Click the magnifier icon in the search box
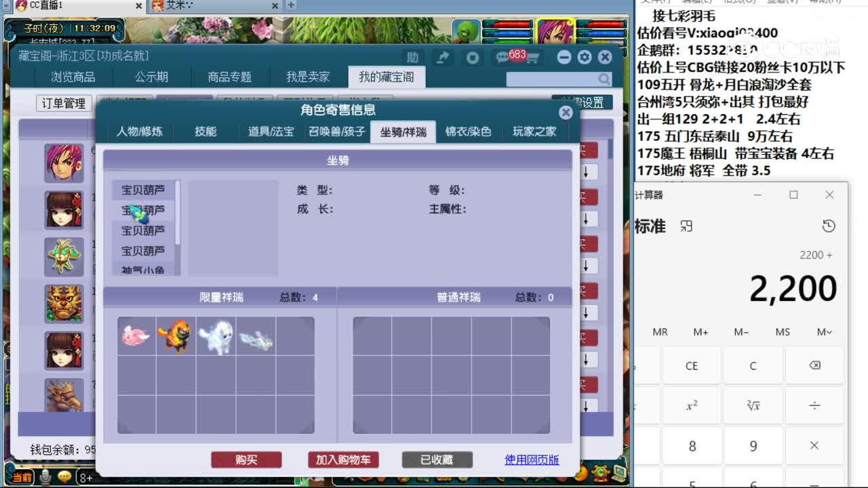868x488 pixels. [x=606, y=79]
